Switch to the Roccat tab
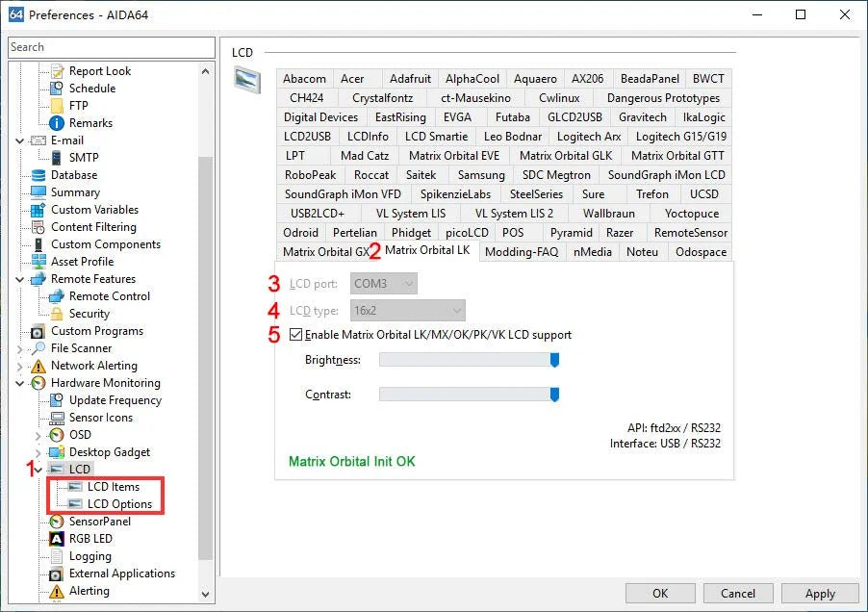The image size is (868, 612). click(x=370, y=175)
